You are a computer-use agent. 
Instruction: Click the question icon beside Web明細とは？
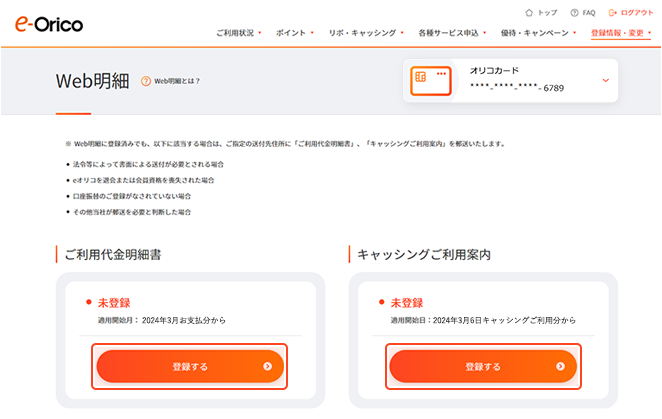tap(146, 81)
